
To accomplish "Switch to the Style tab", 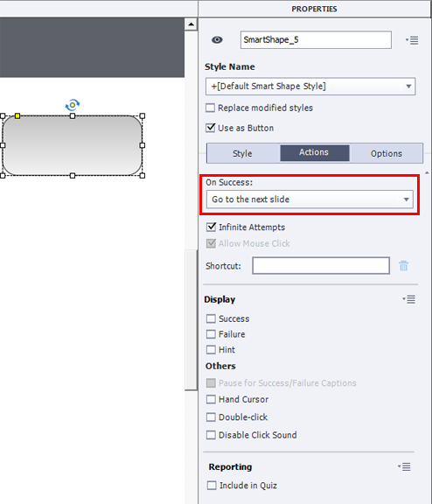I will (x=242, y=153).
